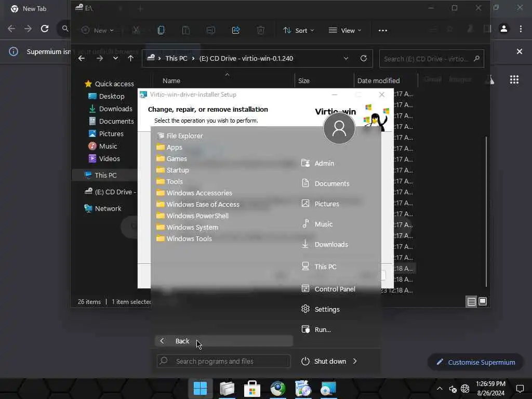Click the Shut down button
This screenshot has width=532, height=399.
[x=323, y=361]
